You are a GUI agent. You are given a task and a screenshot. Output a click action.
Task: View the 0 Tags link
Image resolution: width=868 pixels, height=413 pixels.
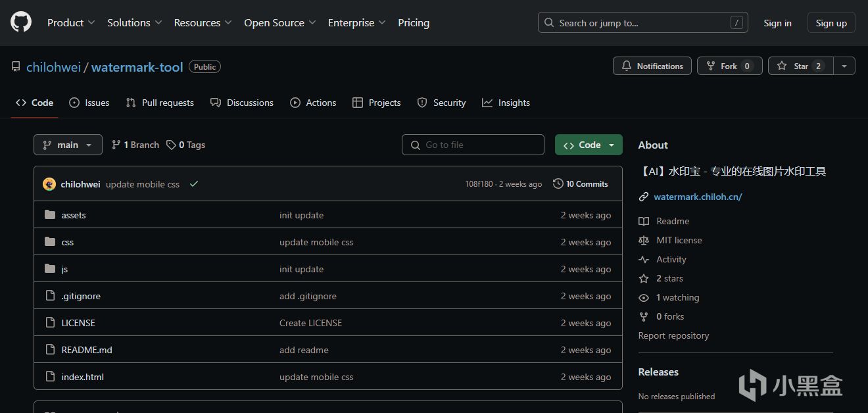[x=185, y=145]
